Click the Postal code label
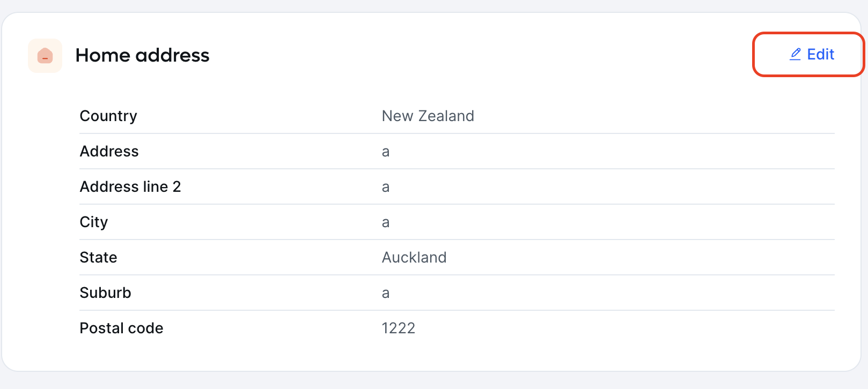868x389 pixels. 122,328
